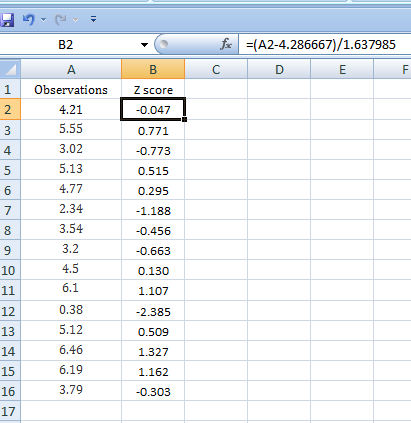Image resolution: width=411 pixels, height=423 pixels.
Task: Open Insert Function with the fx icon
Action: (226, 44)
